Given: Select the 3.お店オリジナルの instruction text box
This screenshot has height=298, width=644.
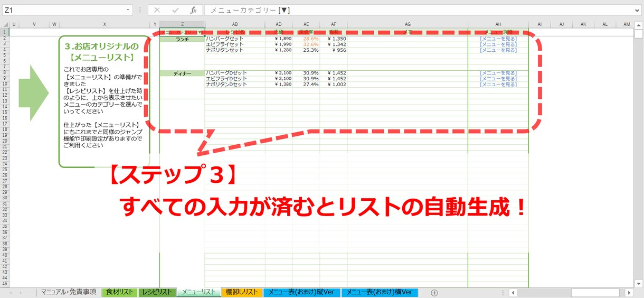Looking at the screenshot, I should click(105, 101).
